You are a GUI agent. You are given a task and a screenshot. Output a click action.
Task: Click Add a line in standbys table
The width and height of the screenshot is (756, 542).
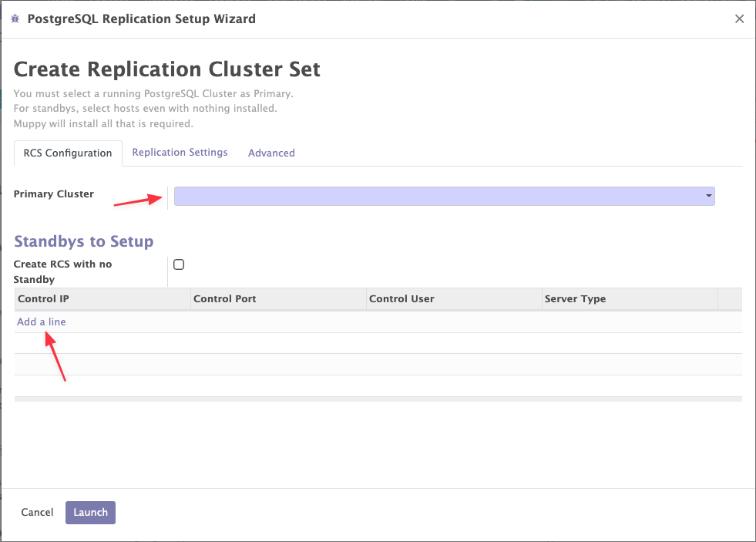(42, 321)
